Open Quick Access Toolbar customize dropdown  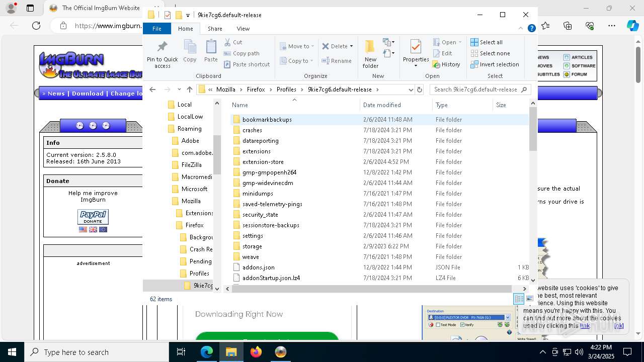coord(188,16)
